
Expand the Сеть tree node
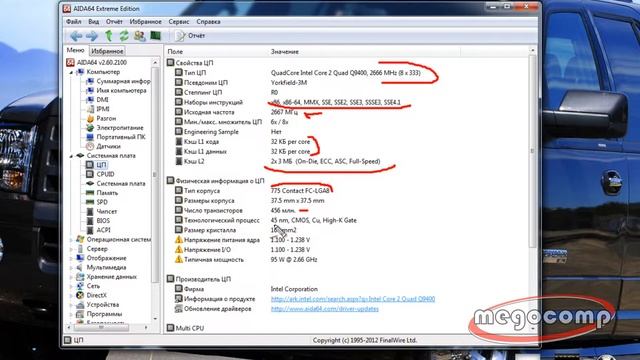(71, 286)
